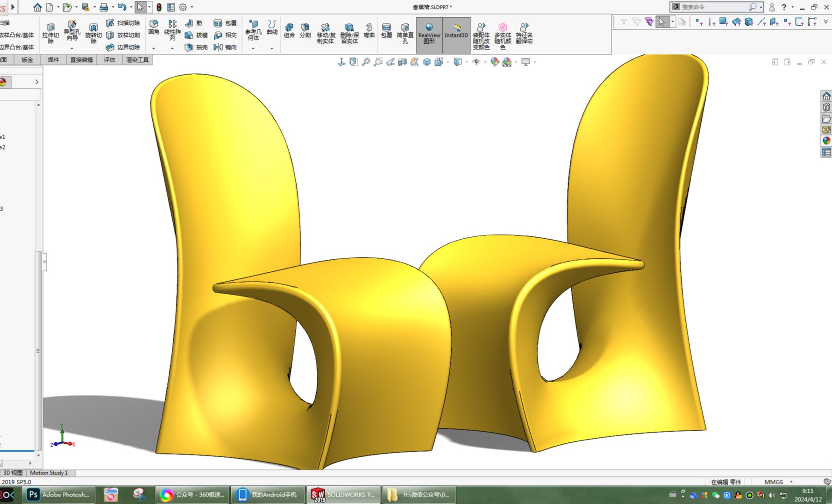Select the 圆角 Fillet tool
Image resolution: width=832 pixels, height=504 pixels.
point(154,27)
